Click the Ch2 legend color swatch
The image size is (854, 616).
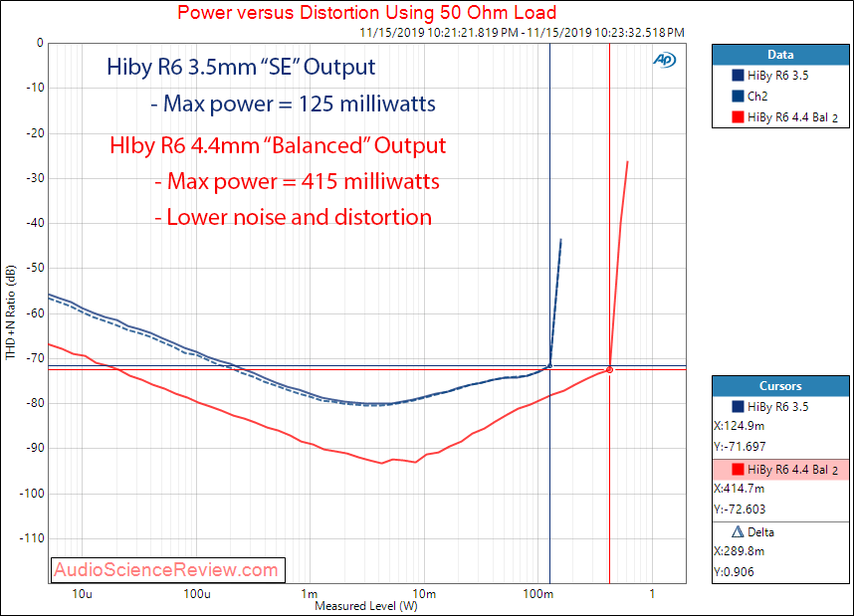[x=738, y=96]
